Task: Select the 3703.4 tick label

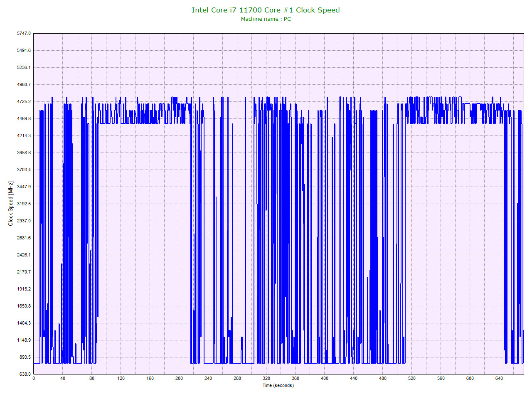Action: coord(24,169)
